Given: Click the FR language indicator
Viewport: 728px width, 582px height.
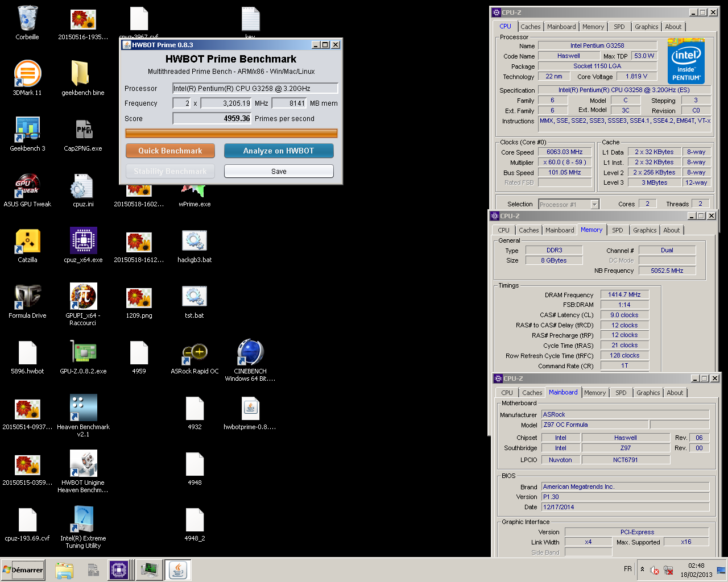Looking at the screenshot, I should 628,569.
